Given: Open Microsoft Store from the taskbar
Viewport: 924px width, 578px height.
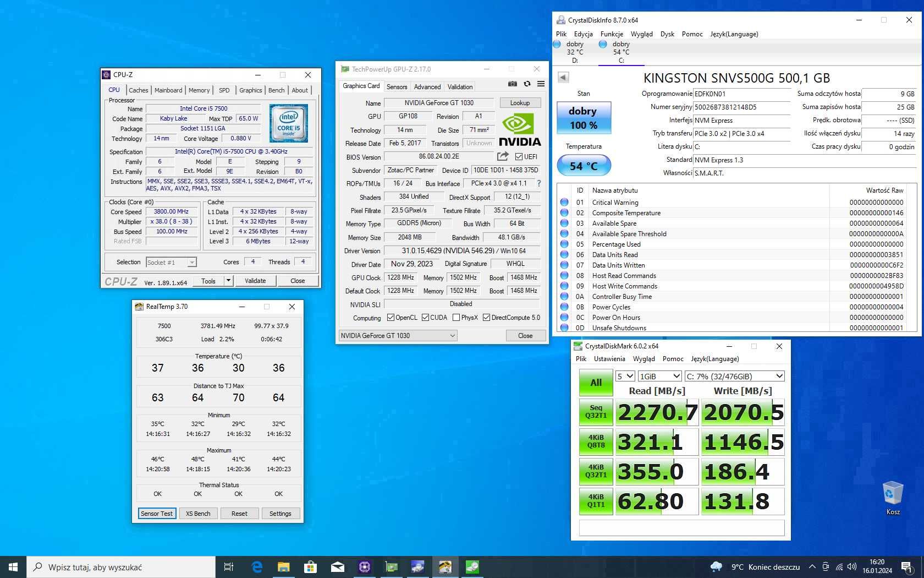Looking at the screenshot, I should (310, 567).
